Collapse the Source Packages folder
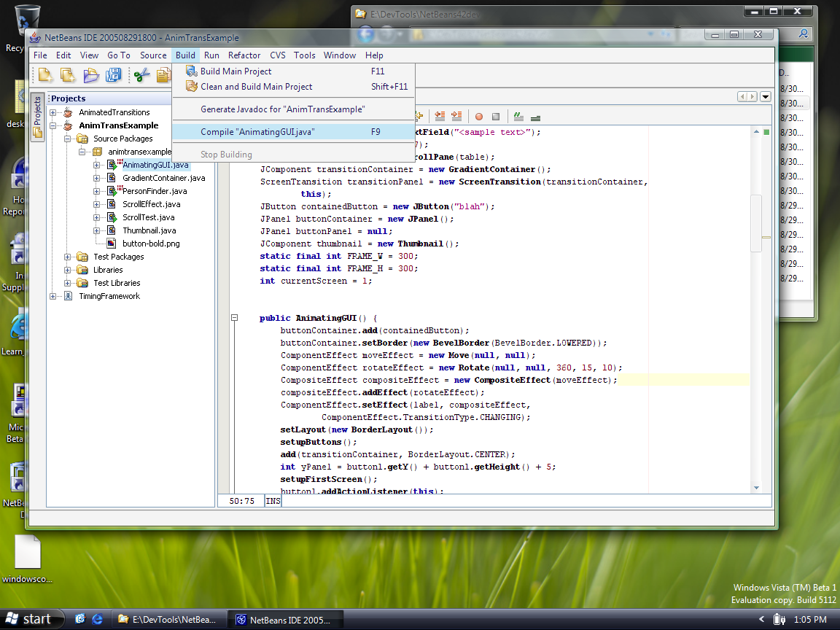Screen dimensions: 840x630 click(68, 139)
